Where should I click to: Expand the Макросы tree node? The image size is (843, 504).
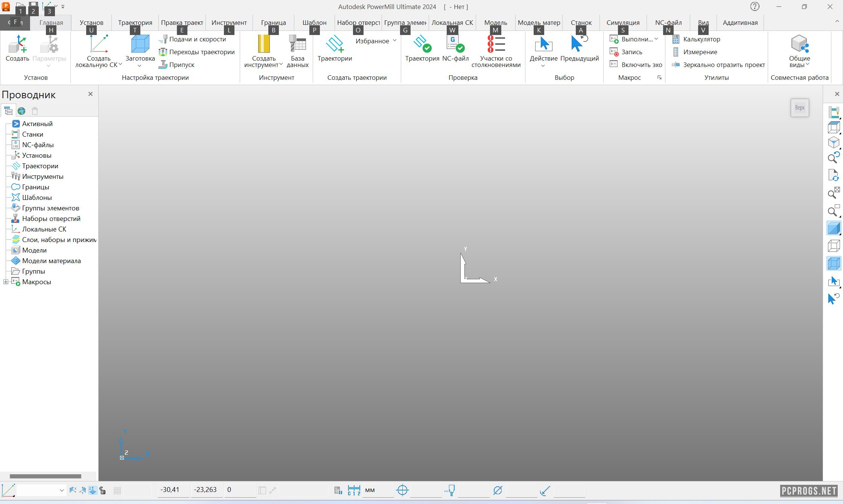click(x=6, y=282)
